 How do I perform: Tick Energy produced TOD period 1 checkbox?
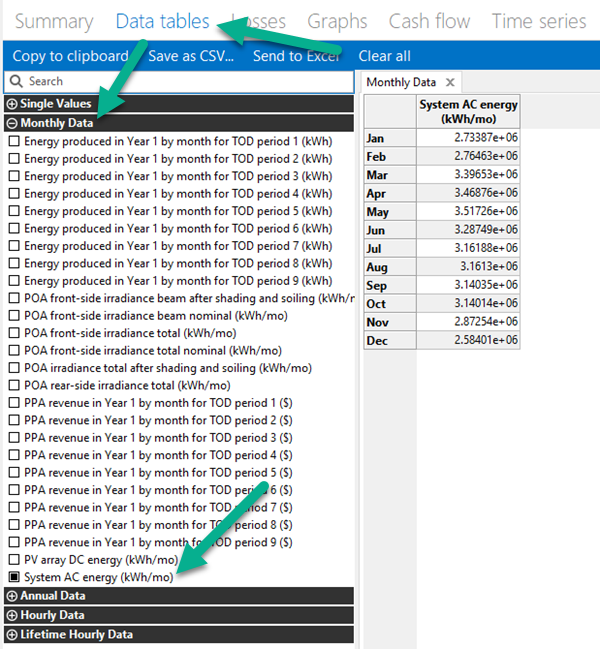[14, 142]
